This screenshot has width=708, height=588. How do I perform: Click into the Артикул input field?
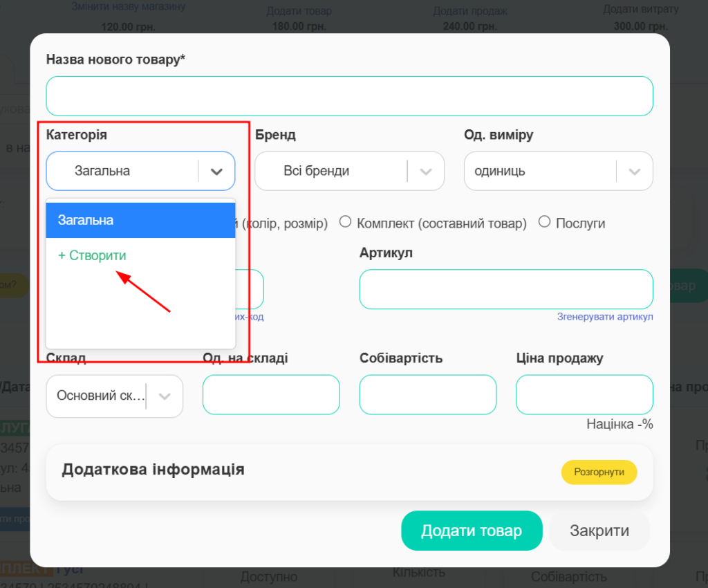(x=505, y=289)
